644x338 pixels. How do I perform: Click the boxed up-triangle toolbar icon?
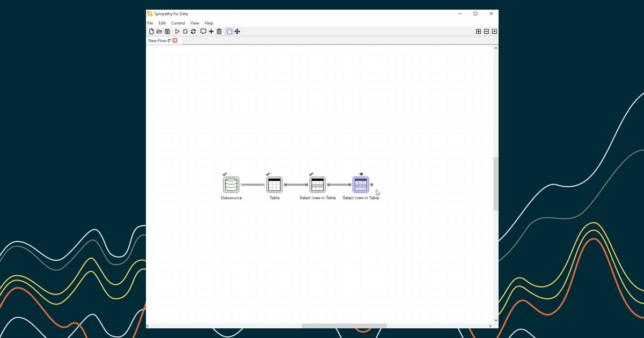494,32
